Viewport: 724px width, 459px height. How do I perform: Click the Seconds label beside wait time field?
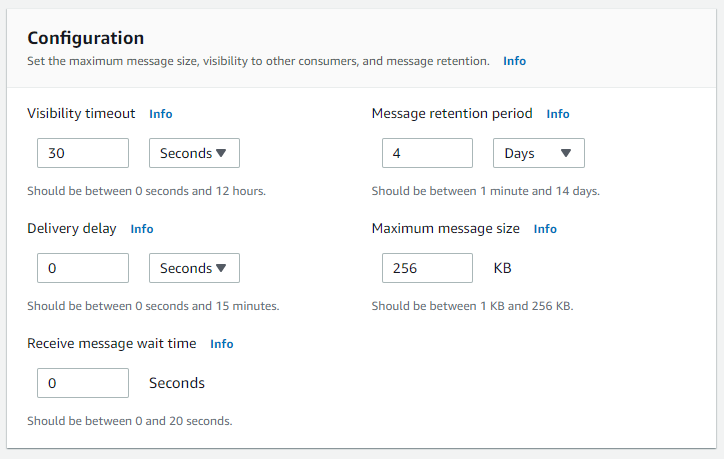[177, 383]
